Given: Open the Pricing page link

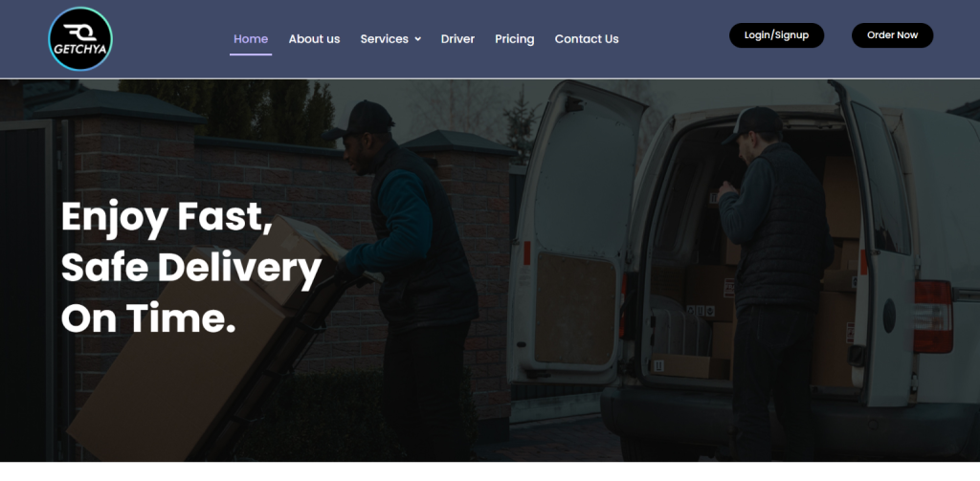Looking at the screenshot, I should point(514,39).
